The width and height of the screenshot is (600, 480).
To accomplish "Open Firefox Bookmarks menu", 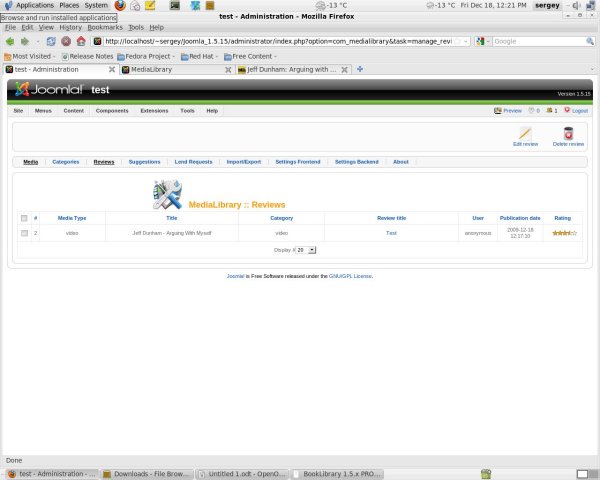I will 105,27.
